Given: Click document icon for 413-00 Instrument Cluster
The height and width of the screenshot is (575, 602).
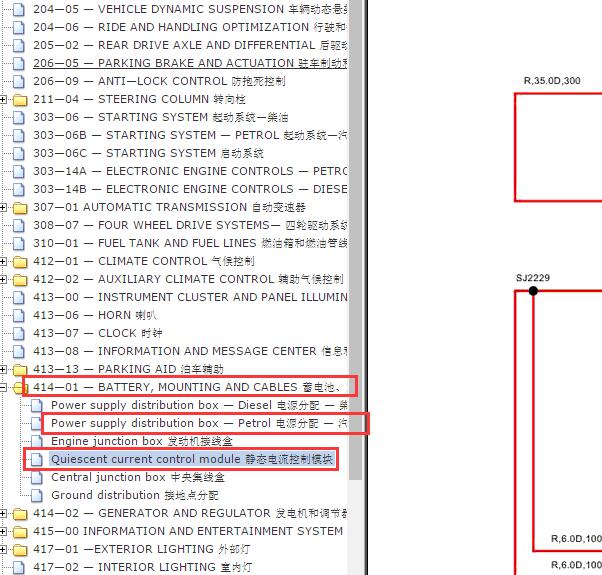Looking at the screenshot, I should (19, 298).
